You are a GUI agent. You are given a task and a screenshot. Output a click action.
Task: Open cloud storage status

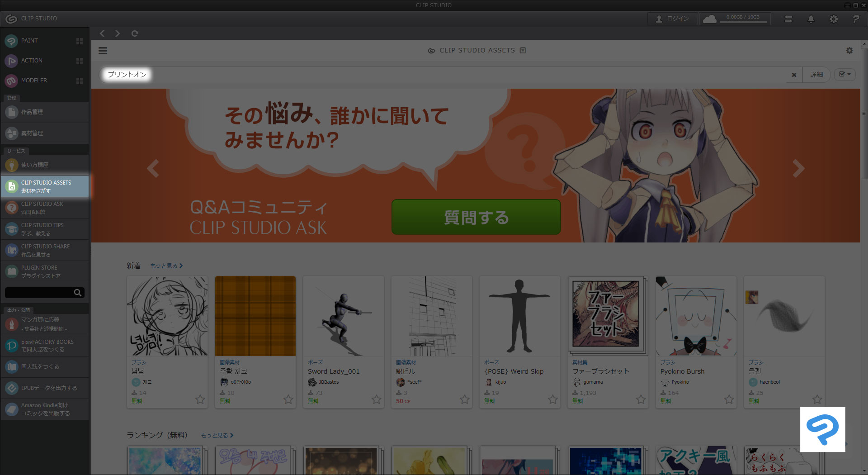pyautogui.click(x=709, y=19)
